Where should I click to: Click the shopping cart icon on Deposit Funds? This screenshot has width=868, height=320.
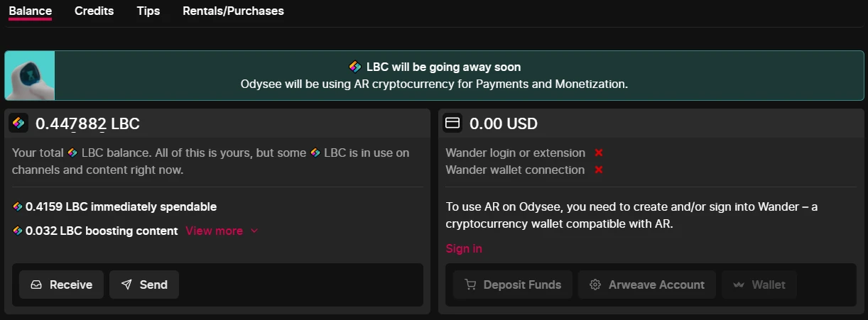pyautogui.click(x=470, y=285)
